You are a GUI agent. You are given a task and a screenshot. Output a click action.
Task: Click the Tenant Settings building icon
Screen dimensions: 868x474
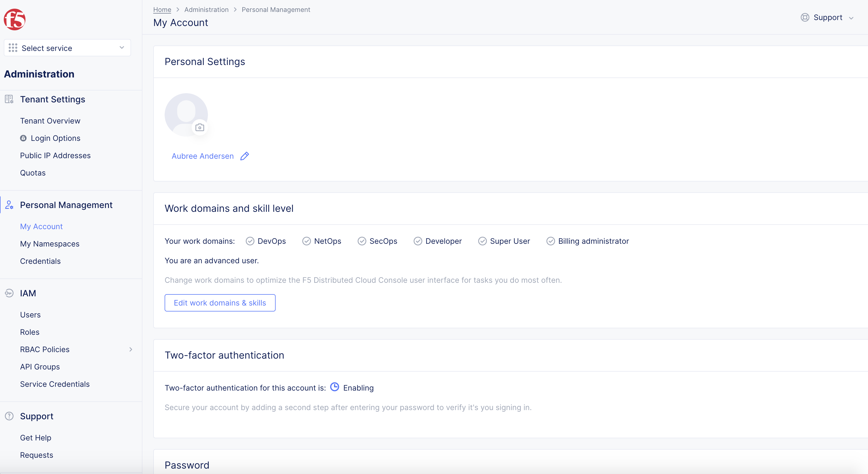click(x=9, y=99)
